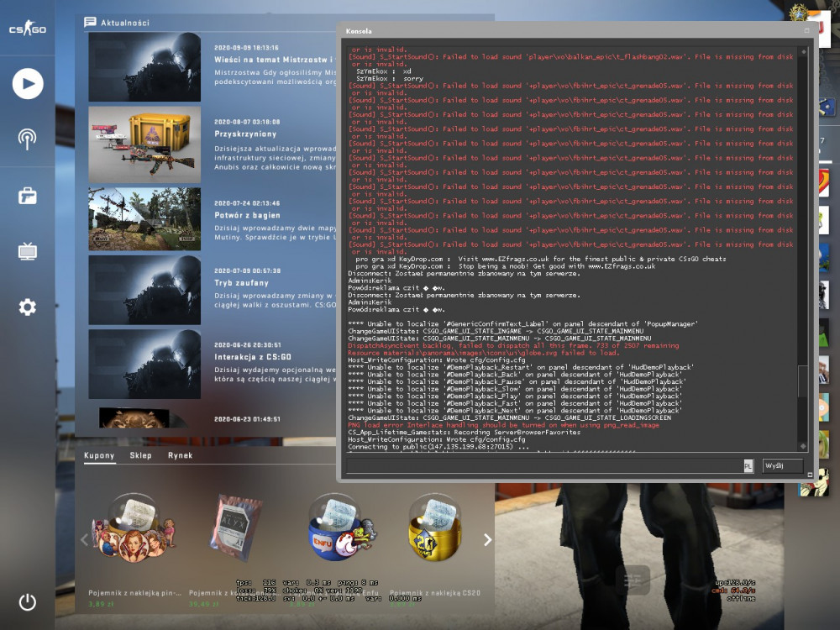Image resolution: width=840 pixels, height=630 pixels.
Task: Open the Tryb zaufany headline
Action: tap(242, 283)
